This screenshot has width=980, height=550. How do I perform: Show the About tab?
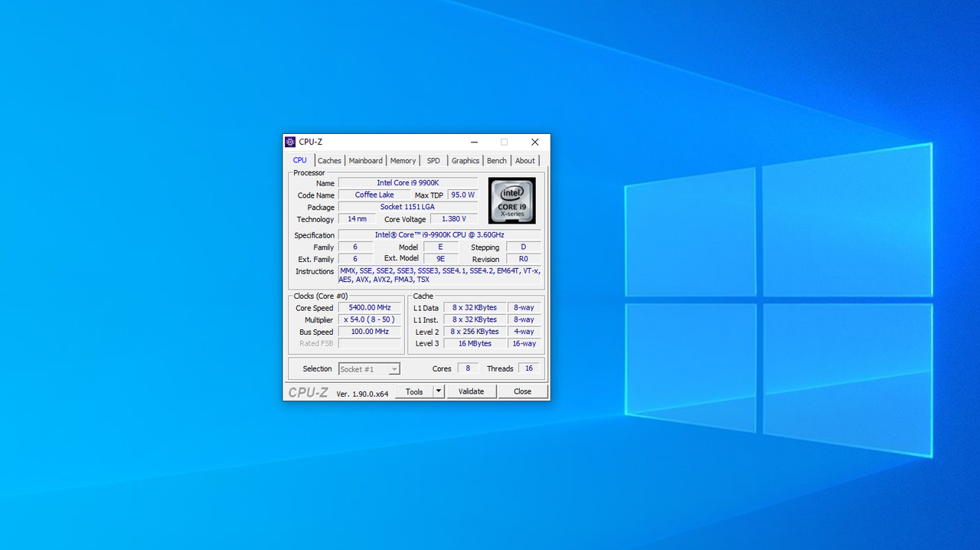click(525, 161)
